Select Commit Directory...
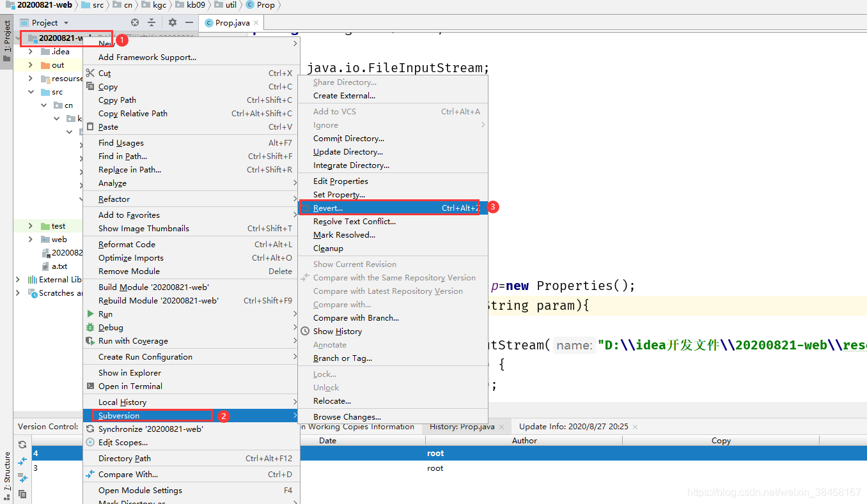 click(393, 138)
